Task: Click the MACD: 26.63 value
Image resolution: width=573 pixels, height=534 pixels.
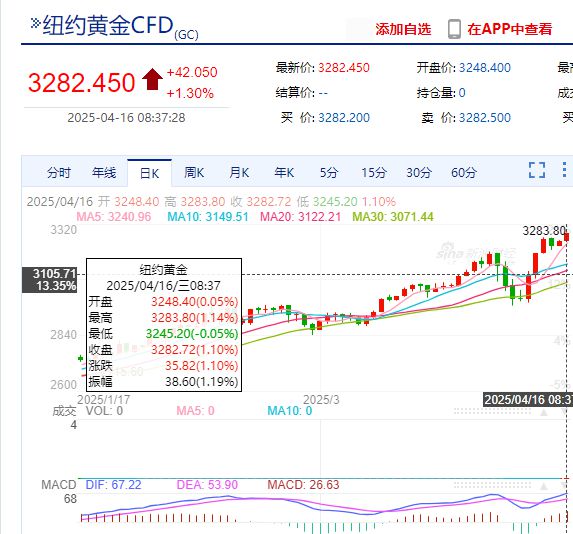Action: click(303, 485)
